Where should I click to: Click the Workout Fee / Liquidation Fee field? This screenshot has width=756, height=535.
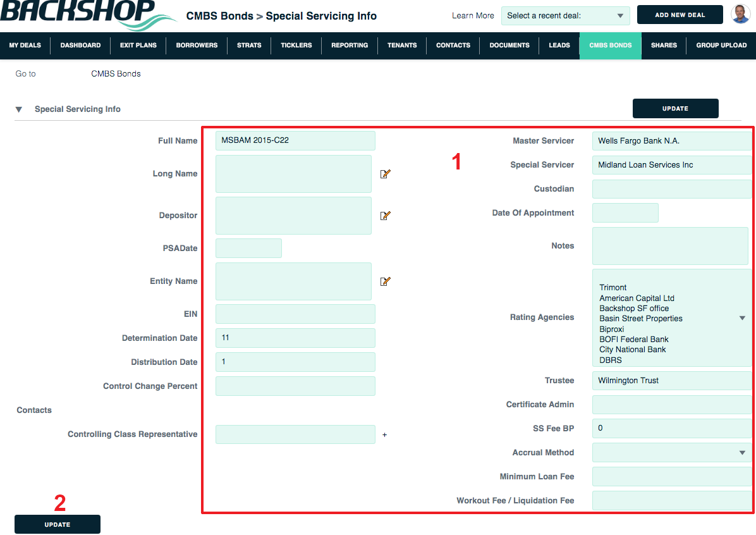(x=671, y=501)
